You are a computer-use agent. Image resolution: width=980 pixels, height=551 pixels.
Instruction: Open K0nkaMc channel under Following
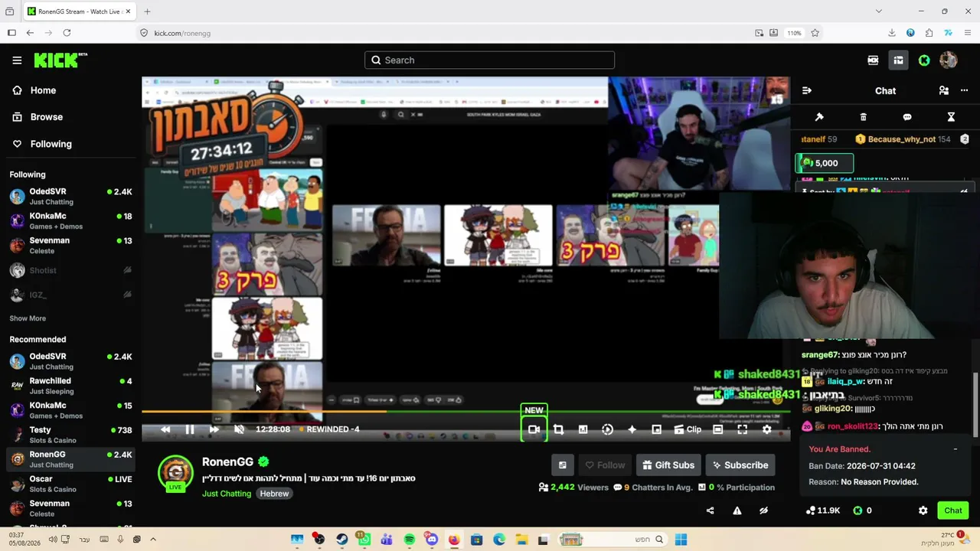(70, 221)
